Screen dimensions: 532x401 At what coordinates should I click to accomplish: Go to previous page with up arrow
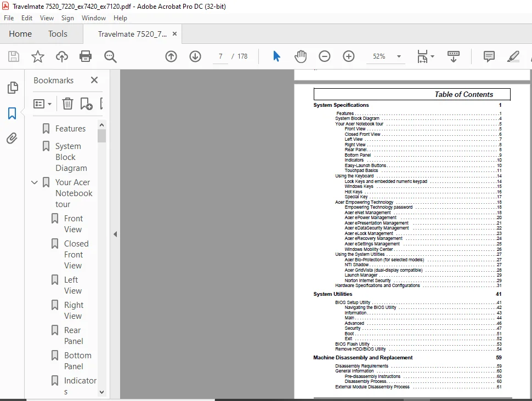(171, 56)
